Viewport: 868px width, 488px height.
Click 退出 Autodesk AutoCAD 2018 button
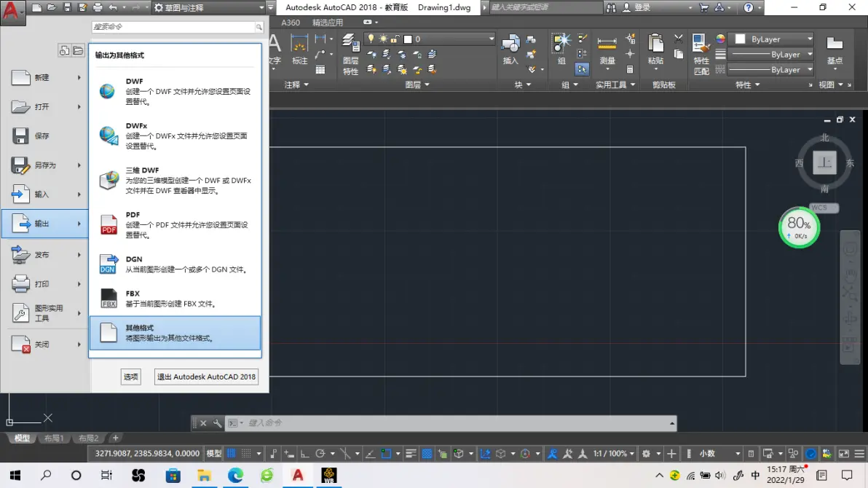pos(207,377)
